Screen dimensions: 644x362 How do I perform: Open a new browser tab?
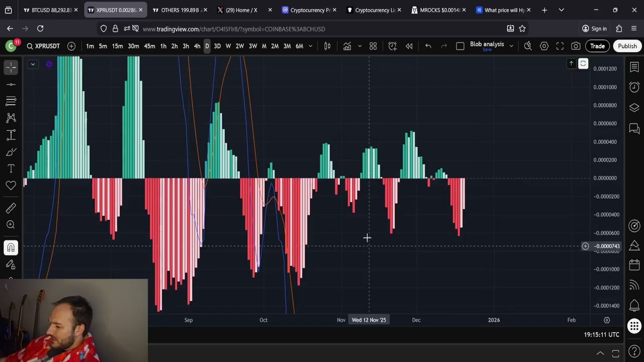point(544,10)
